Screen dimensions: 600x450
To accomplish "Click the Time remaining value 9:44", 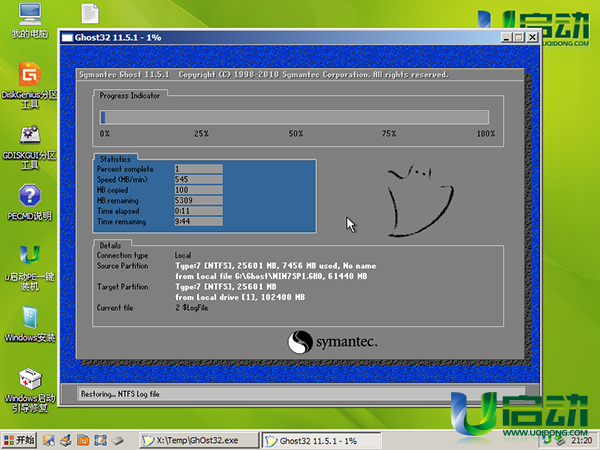I will (x=198, y=221).
